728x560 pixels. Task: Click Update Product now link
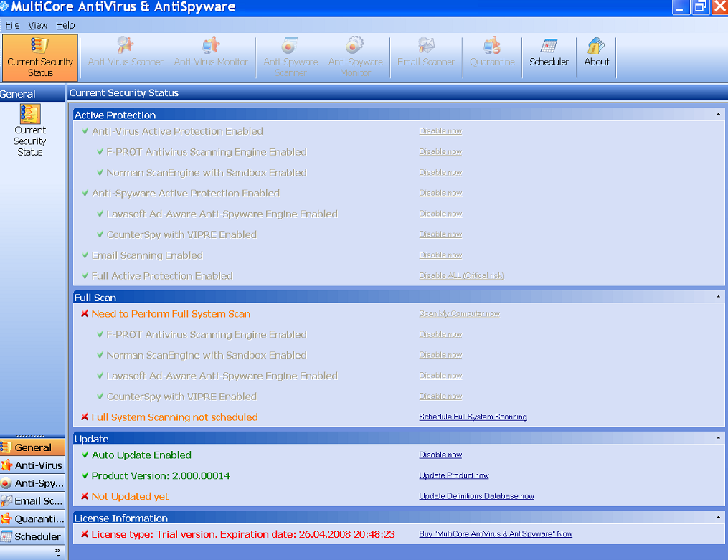pos(453,475)
